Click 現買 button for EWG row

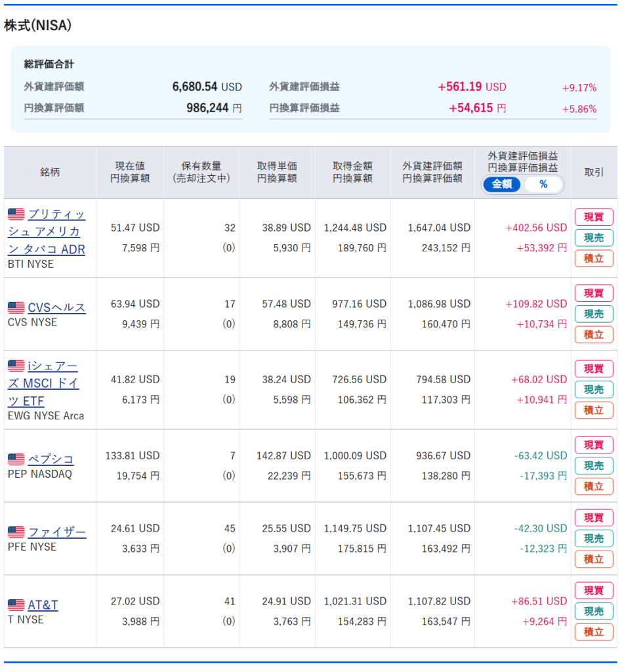594,369
